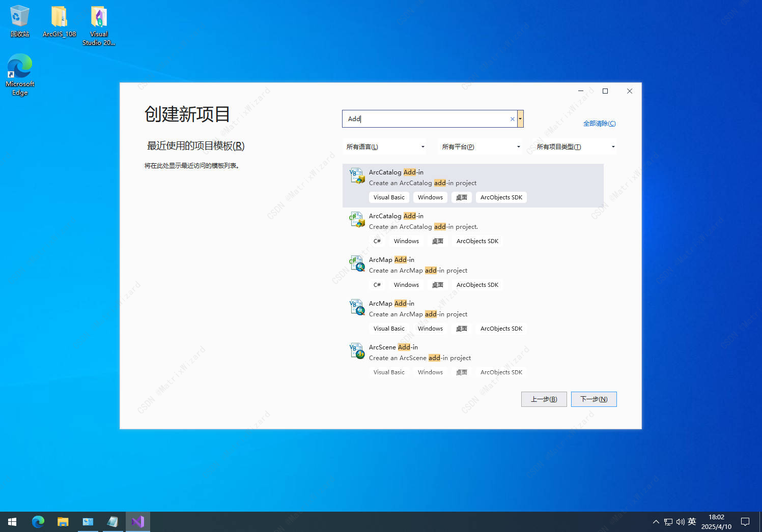Open the notebook-like app in taskbar
Image resolution: width=762 pixels, height=532 pixels.
(112, 522)
